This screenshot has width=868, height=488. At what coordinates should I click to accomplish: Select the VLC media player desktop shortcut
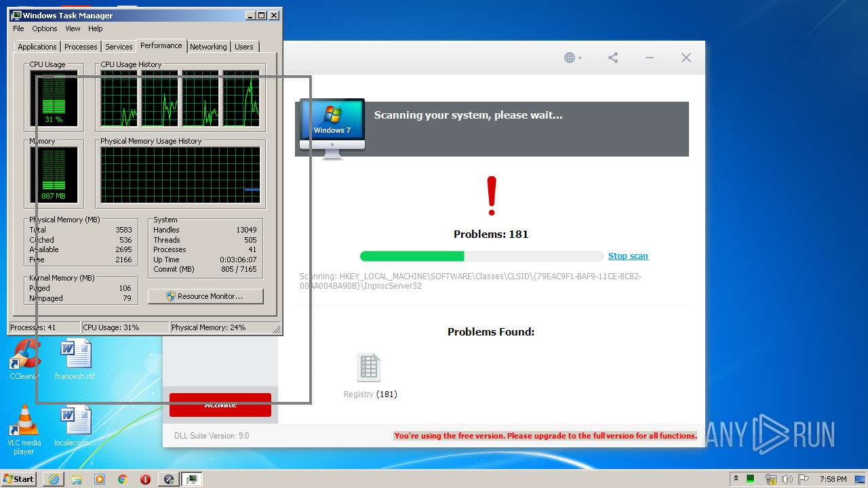point(24,430)
